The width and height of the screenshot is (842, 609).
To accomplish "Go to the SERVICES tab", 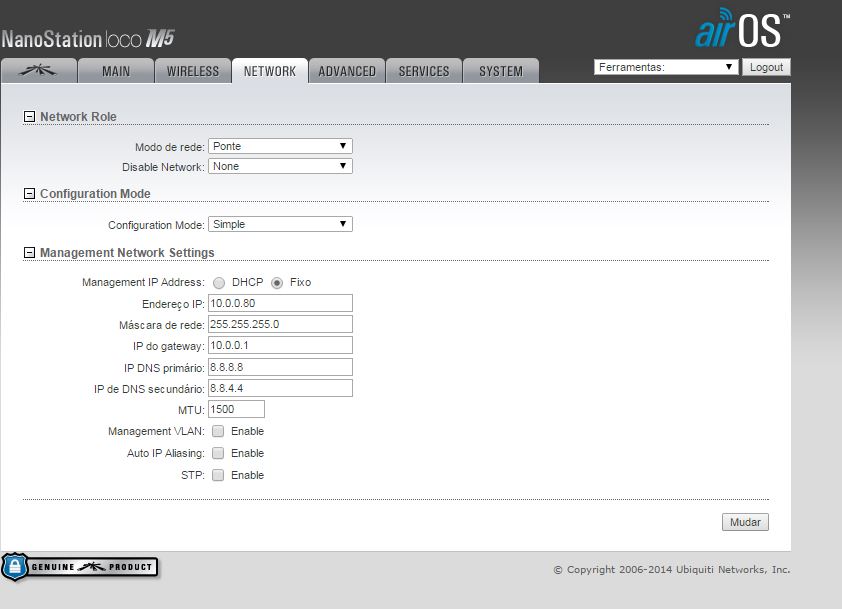I will tap(424, 71).
